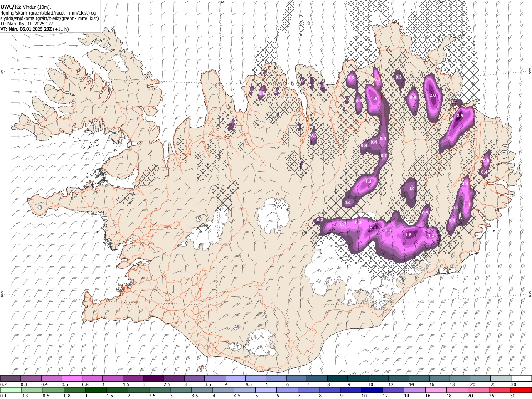Click the (+11 h) forecast offset
The image size is (532, 399).
tap(61, 29)
